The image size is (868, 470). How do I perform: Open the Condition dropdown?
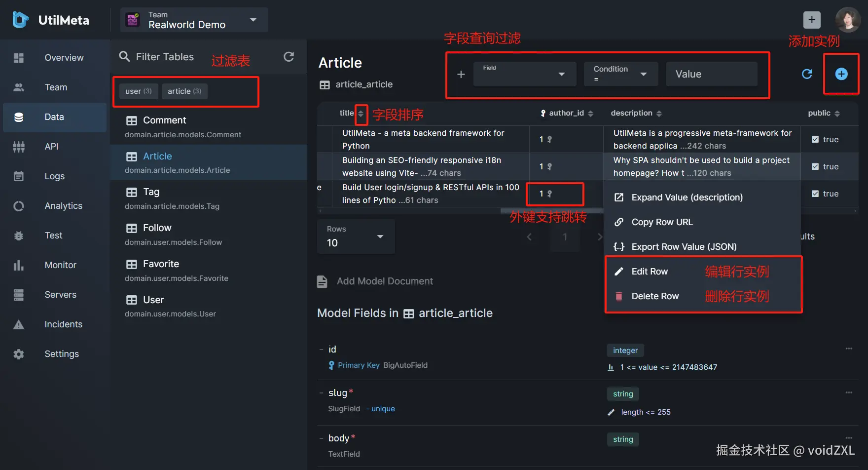tap(621, 74)
